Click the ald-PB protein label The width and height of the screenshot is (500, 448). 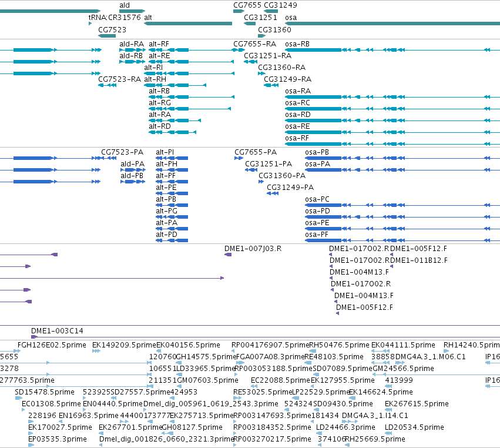(132, 176)
